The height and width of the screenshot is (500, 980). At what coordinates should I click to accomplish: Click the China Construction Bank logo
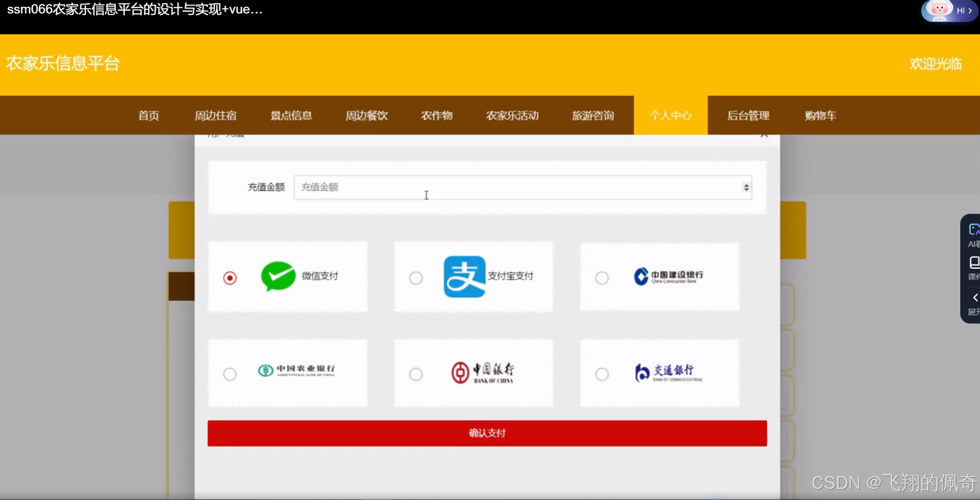coord(668,276)
